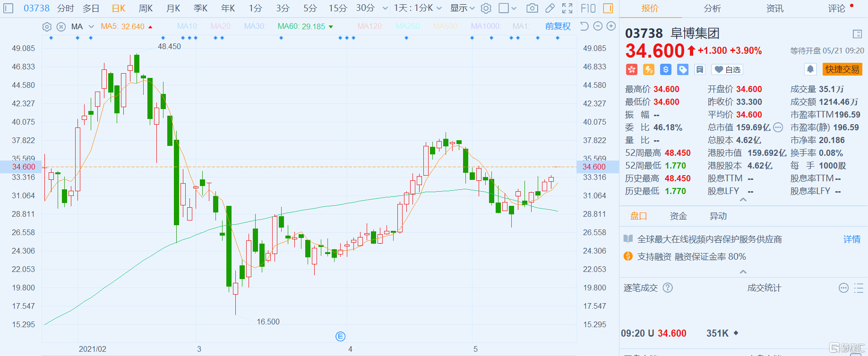Open chart settings gear in top toolbar
Screen dimensions: 868x356
tap(486, 8)
